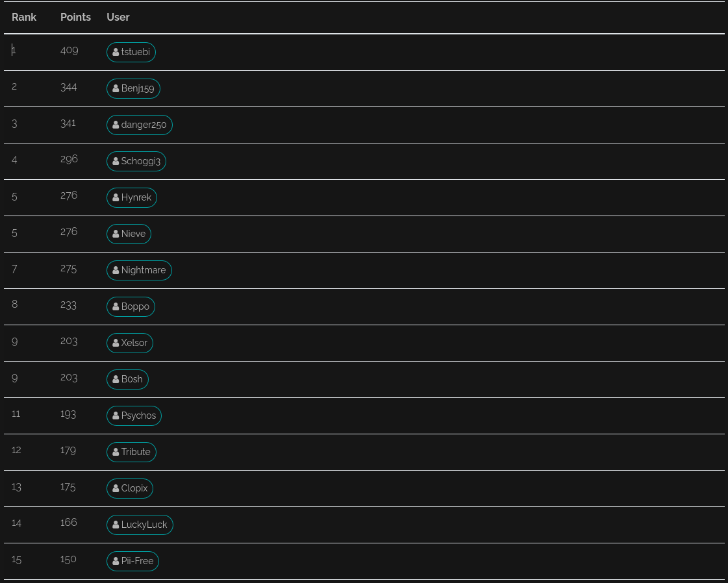Image resolution: width=728 pixels, height=583 pixels.
Task: Click the user icon beside tstuebi
Action: (116, 52)
